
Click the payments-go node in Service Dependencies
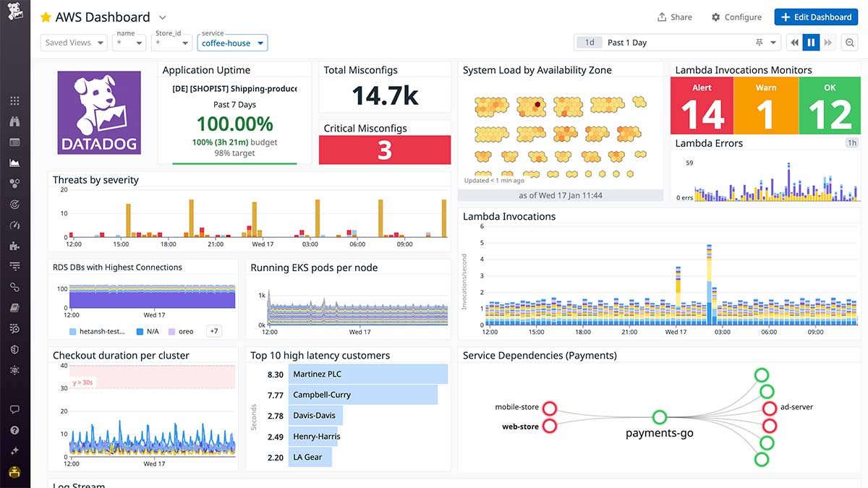(659, 417)
